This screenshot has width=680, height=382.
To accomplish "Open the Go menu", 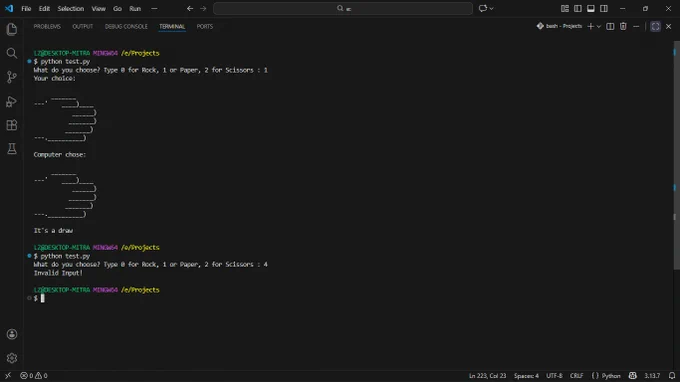I will tap(117, 8).
